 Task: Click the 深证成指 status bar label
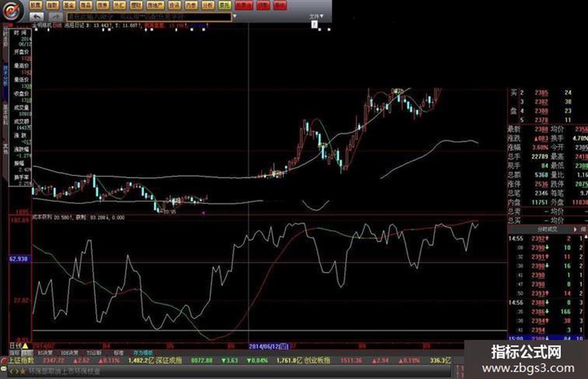(169, 360)
